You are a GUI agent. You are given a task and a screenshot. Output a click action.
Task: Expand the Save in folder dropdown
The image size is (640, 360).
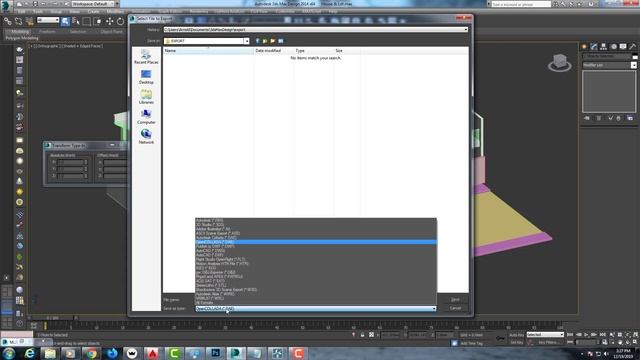pyautogui.click(x=247, y=41)
